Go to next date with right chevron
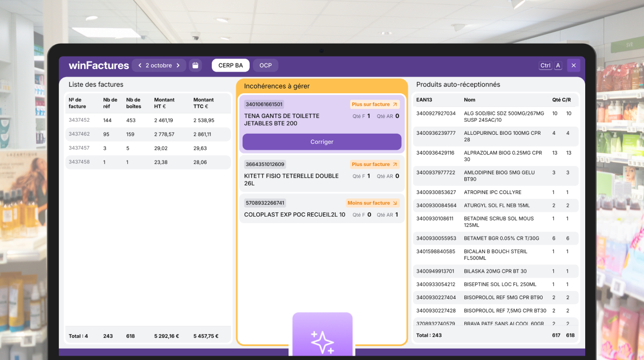644x360 pixels. pos(178,66)
